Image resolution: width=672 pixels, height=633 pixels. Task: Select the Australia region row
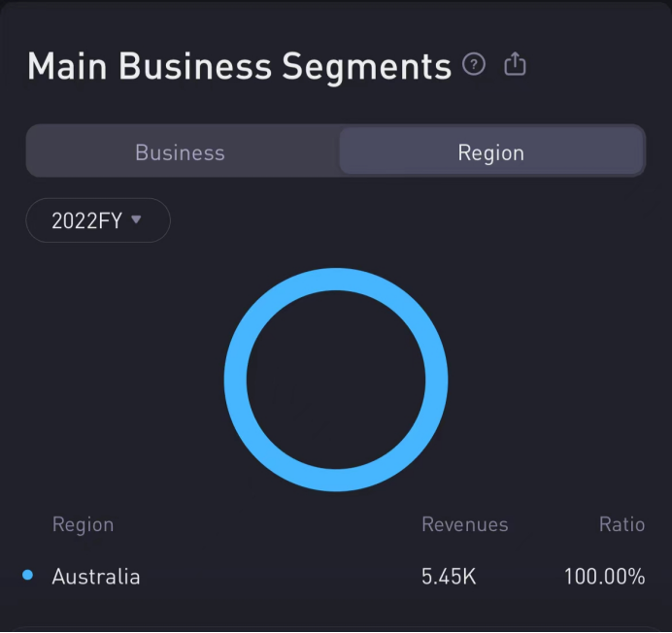coord(96,577)
